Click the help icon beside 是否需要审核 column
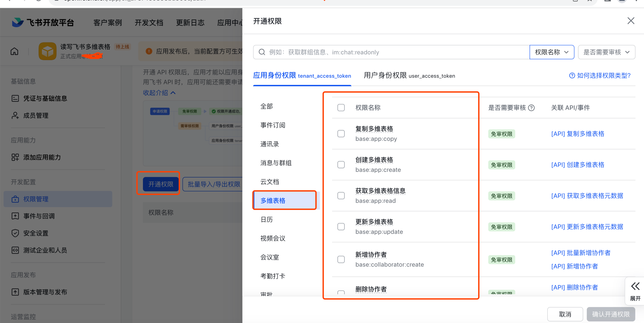This screenshot has width=644, height=323. click(531, 108)
